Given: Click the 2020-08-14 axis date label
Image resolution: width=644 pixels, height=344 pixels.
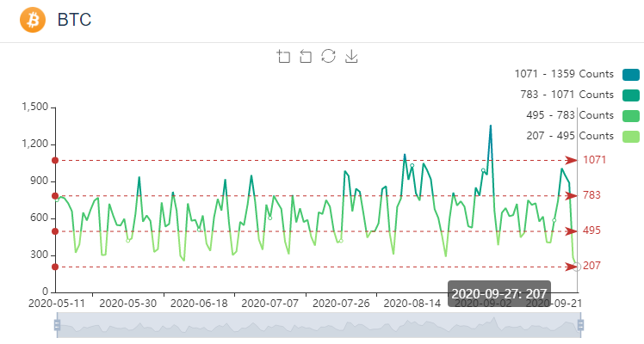Looking at the screenshot, I should click(x=412, y=304).
